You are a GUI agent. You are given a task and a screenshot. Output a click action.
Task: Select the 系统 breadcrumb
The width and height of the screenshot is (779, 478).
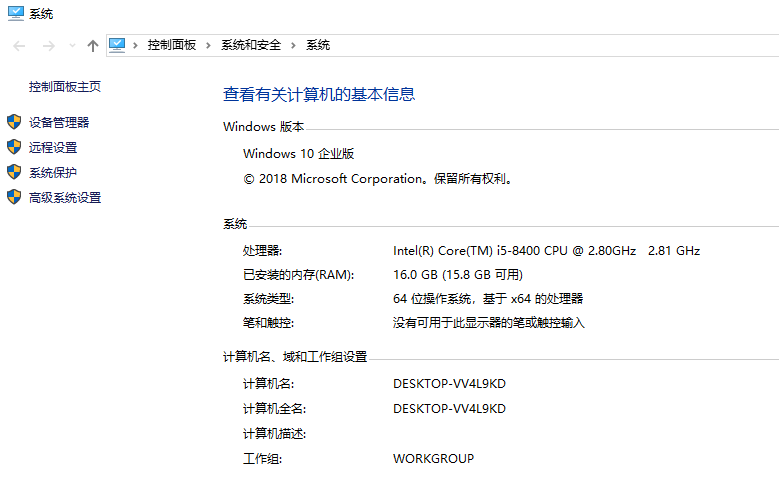tap(318, 45)
